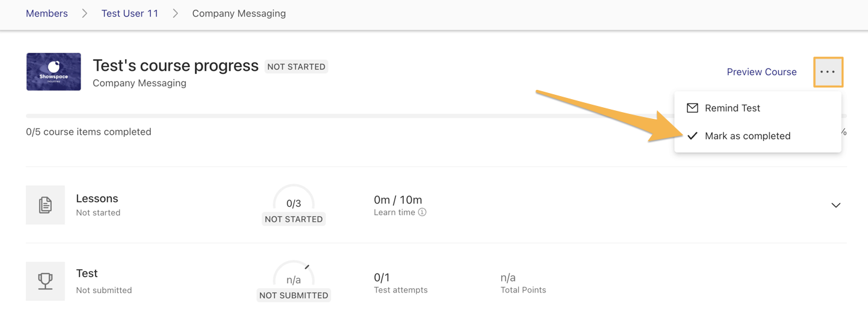Expand the Lessons row chevron

pos(836,205)
